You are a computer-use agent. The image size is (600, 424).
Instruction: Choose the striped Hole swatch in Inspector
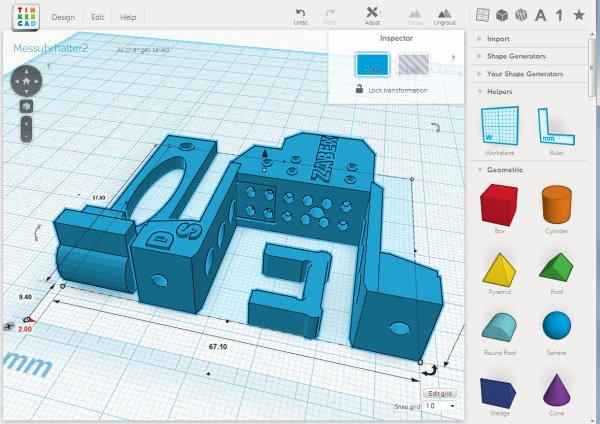(413, 65)
